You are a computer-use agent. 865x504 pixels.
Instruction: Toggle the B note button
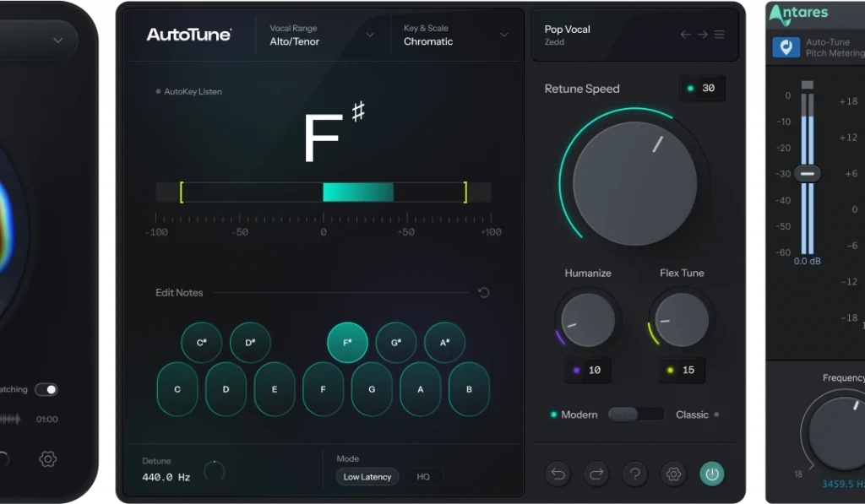click(469, 389)
